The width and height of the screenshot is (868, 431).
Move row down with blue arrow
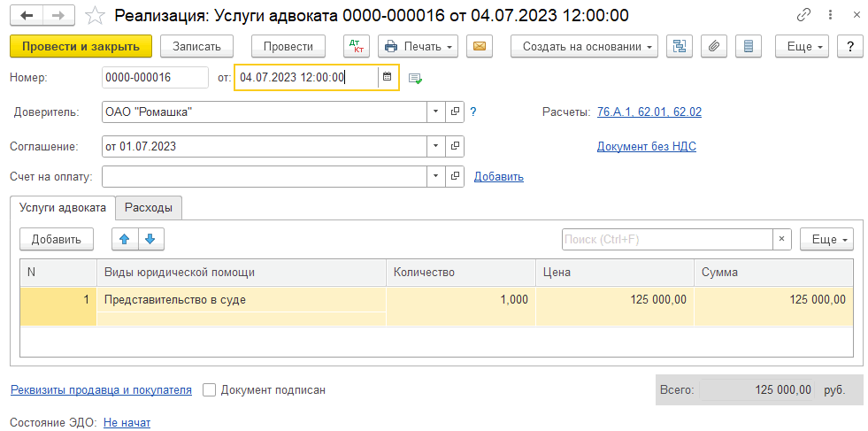[x=150, y=239]
